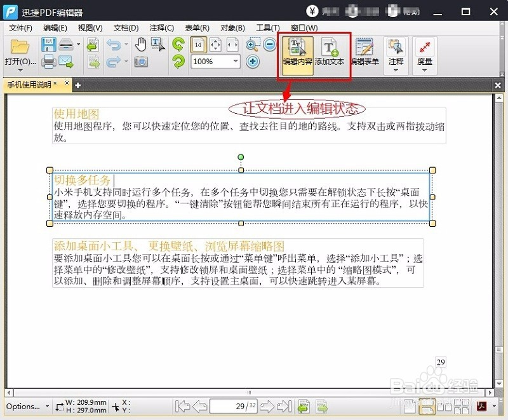Switch to the 手机使用说明 document tab
This screenshot has width=508, height=420.
[32, 85]
